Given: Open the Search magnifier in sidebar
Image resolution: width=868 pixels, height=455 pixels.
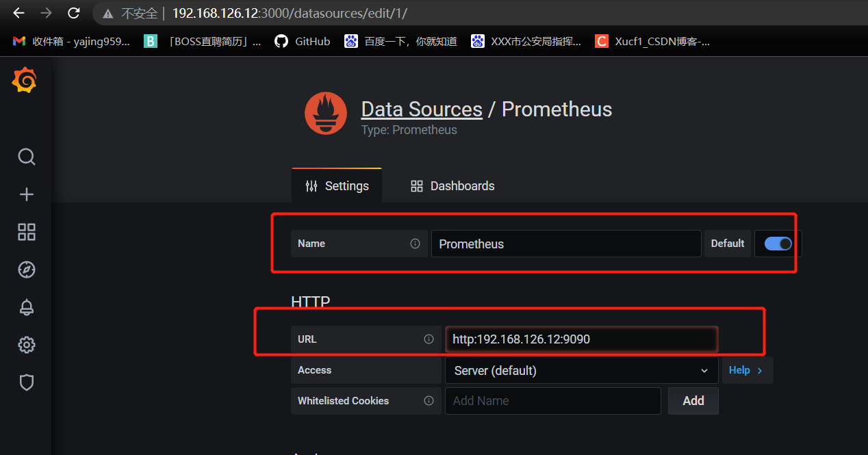Looking at the screenshot, I should pyautogui.click(x=26, y=157).
